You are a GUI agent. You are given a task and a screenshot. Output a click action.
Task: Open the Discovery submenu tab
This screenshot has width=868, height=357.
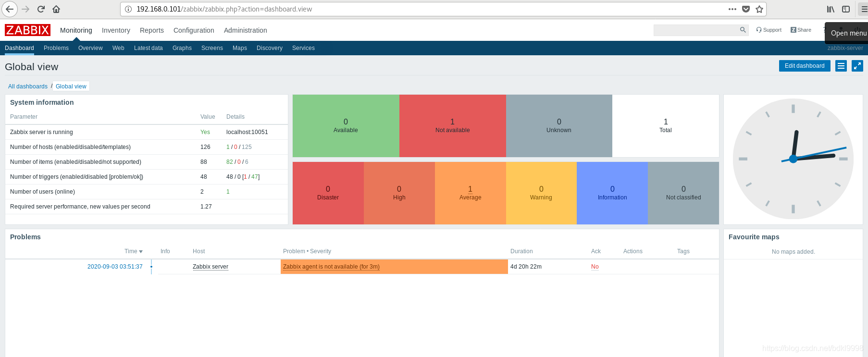pos(270,48)
